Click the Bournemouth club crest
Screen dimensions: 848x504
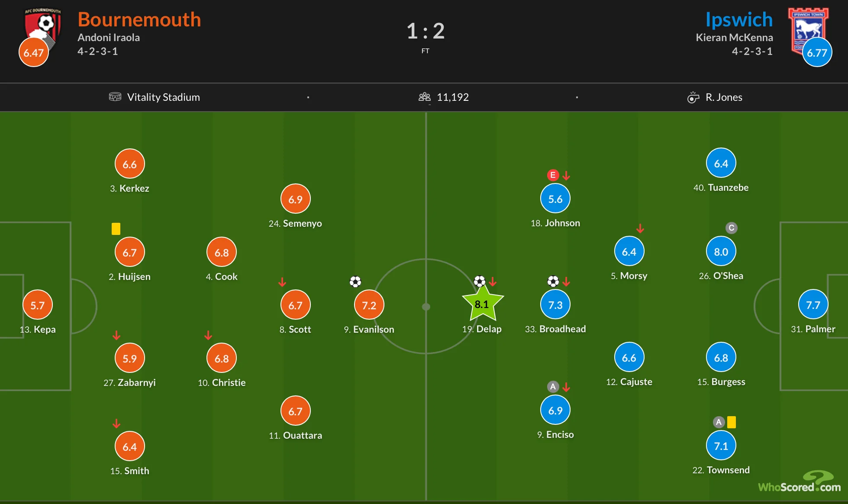42,27
